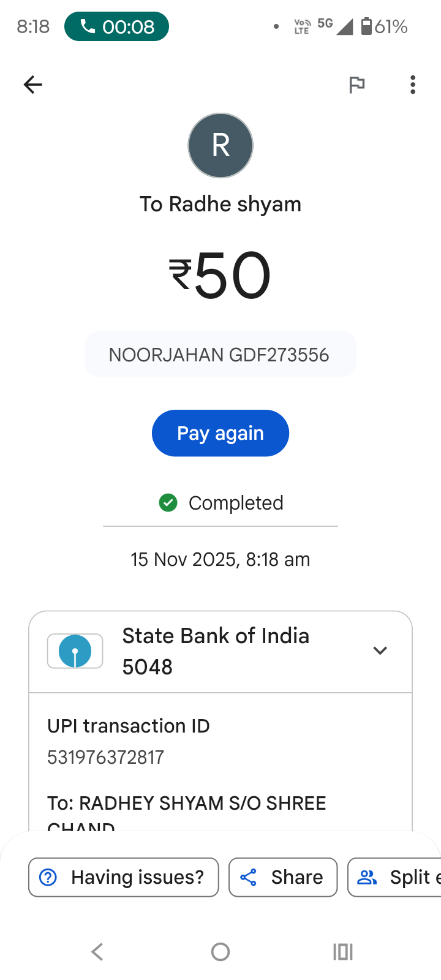Tap the back arrow icon at top
441x980 pixels.
pyautogui.click(x=33, y=85)
